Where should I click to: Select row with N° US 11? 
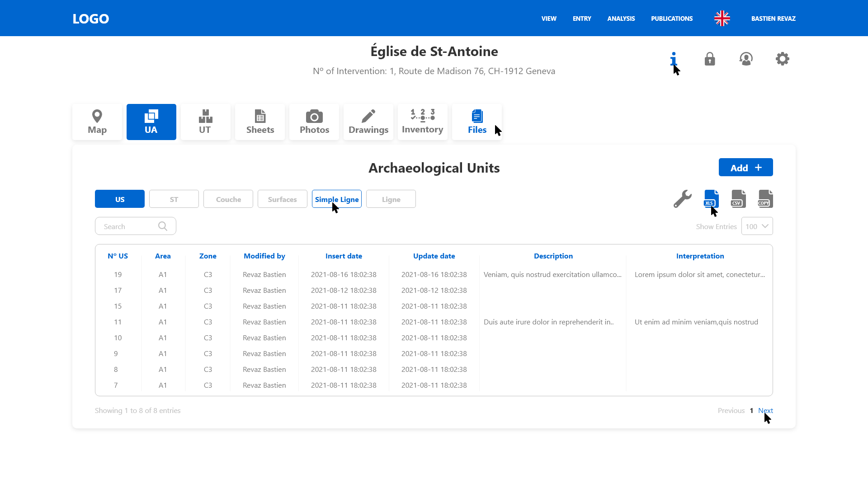click(434, 322)
